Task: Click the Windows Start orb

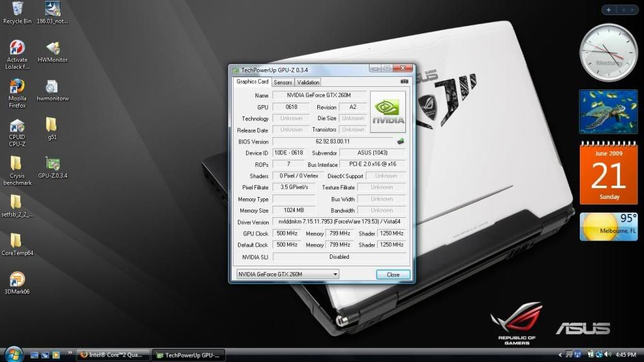Action: coord(13,353)
